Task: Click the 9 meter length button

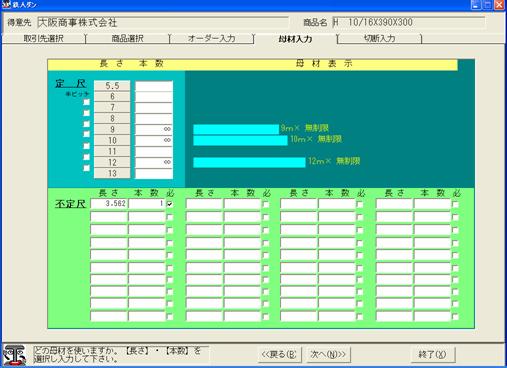Action: (112, 129)
